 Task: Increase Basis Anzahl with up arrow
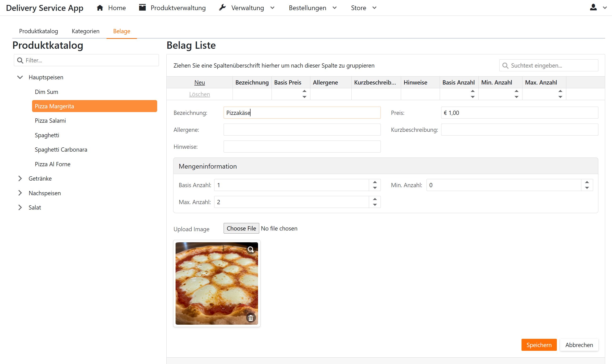point(375,182)
